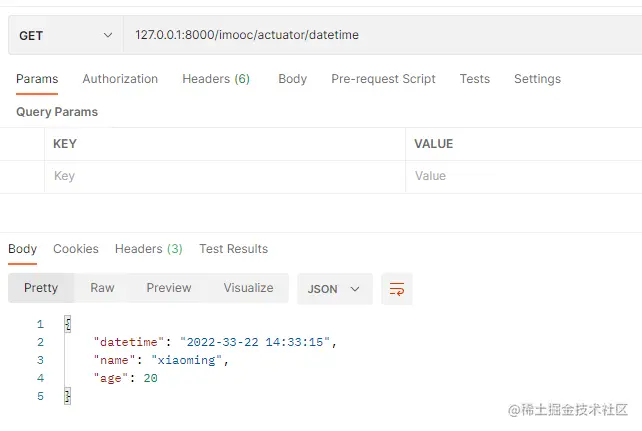Click the wrap lines icon in response toolbar

click(x=397, y=289)
